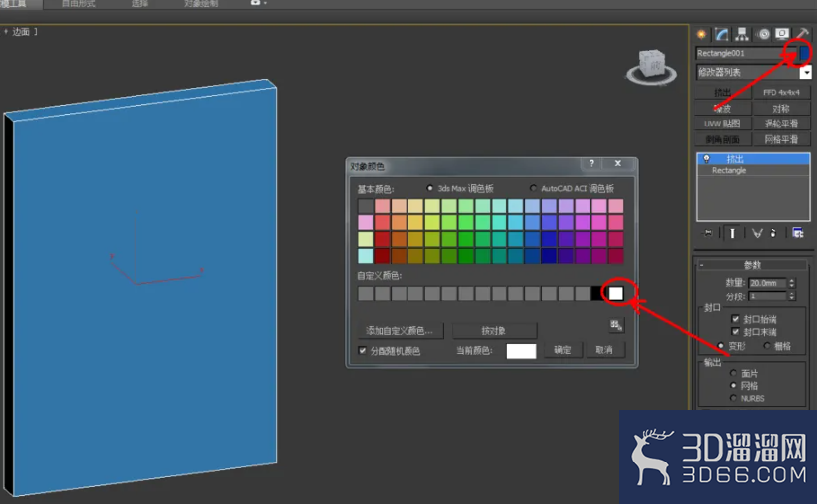Select the AutoCAD ACI 调色板 radio button

pos(533,188)
